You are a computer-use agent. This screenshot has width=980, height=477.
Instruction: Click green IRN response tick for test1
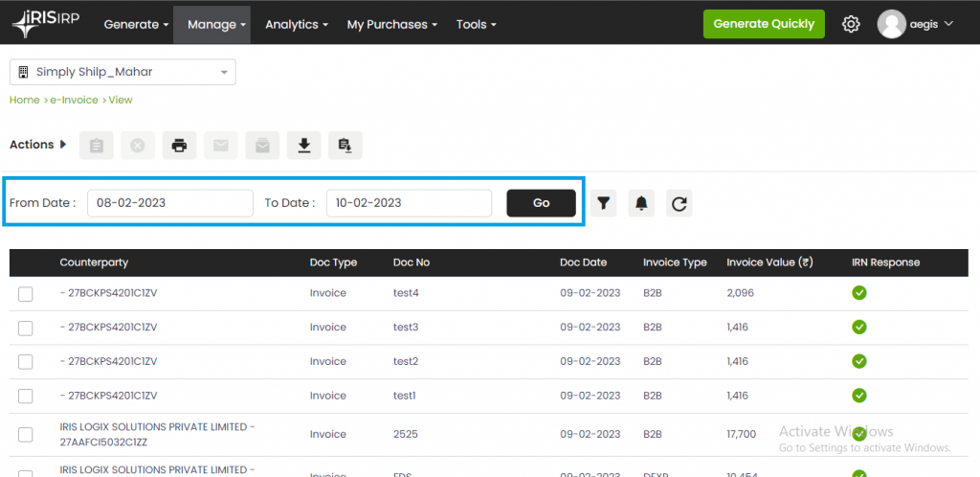click(858, 395)
